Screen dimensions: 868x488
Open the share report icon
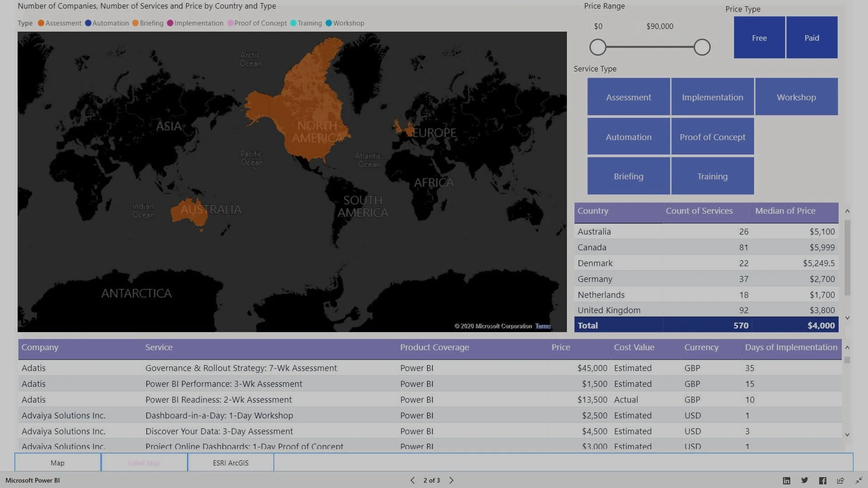tap(840, 481)
